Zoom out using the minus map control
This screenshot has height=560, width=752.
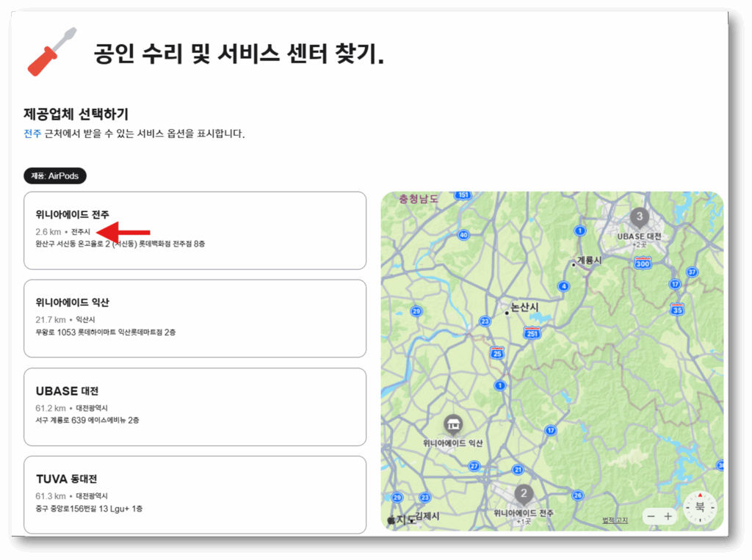pyautogui.click(x=650, y=516)
